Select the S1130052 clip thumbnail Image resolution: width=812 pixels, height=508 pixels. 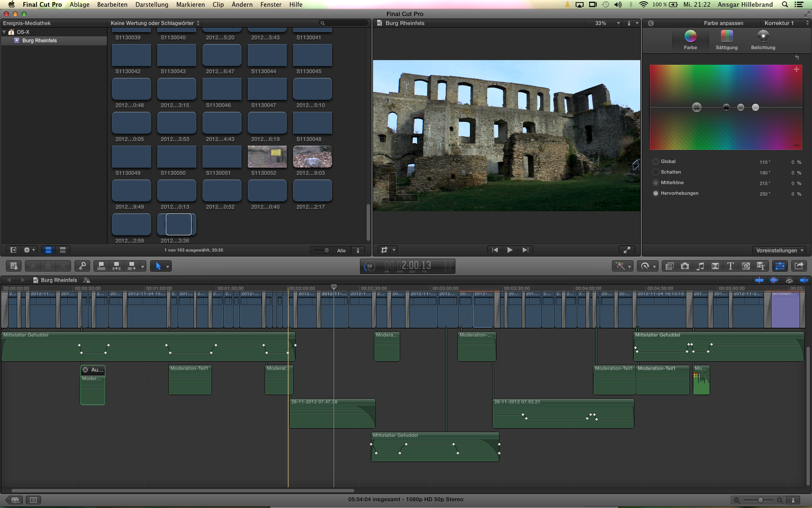tap(267, 157)
